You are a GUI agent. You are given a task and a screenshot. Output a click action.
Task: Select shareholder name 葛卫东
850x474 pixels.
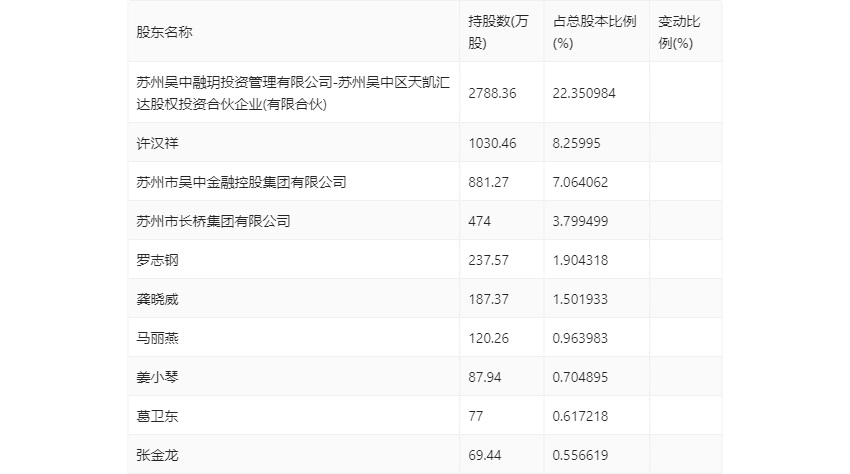click(157, 417)
